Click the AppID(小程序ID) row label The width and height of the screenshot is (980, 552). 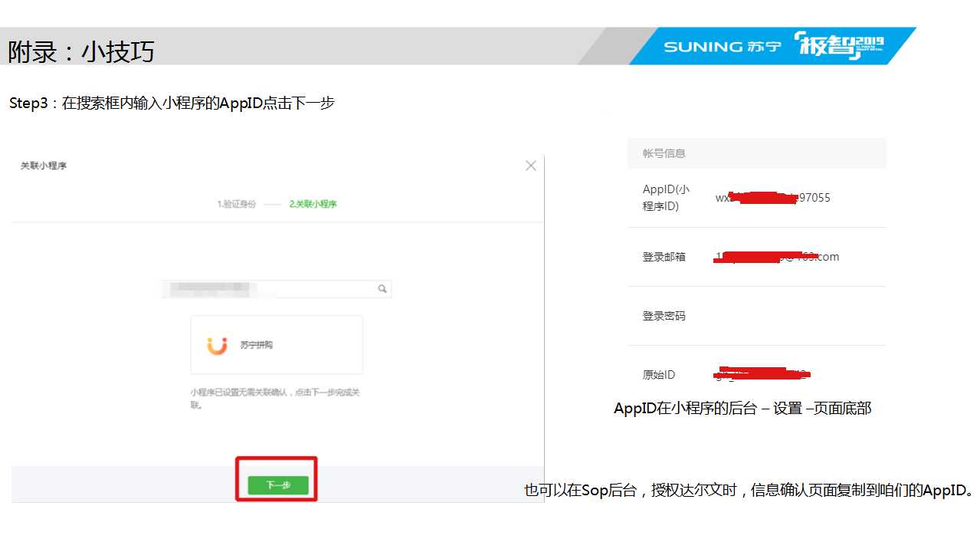coord(665,198)
